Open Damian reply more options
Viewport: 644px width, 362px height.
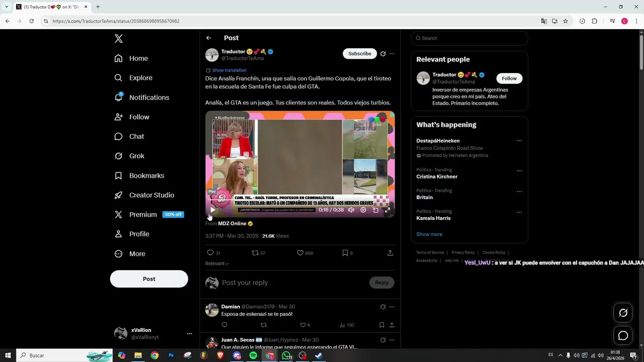click(x=392, y=307)
